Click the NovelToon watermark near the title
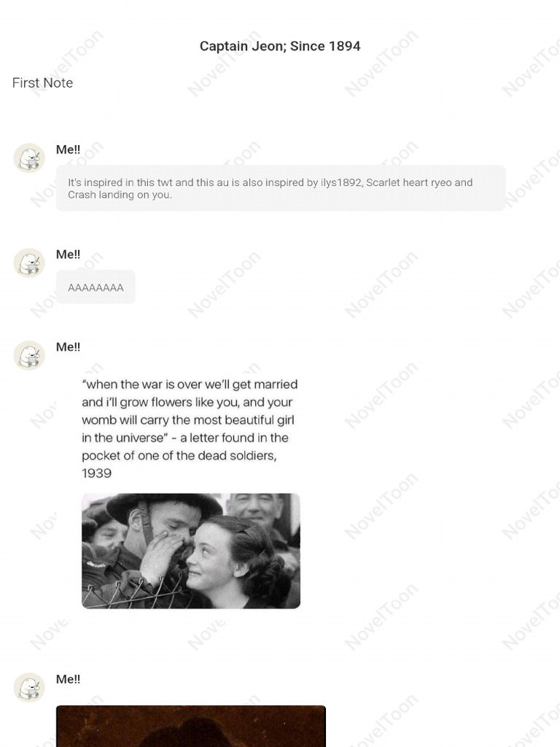The image size is (560, 747). click(224, 64)
